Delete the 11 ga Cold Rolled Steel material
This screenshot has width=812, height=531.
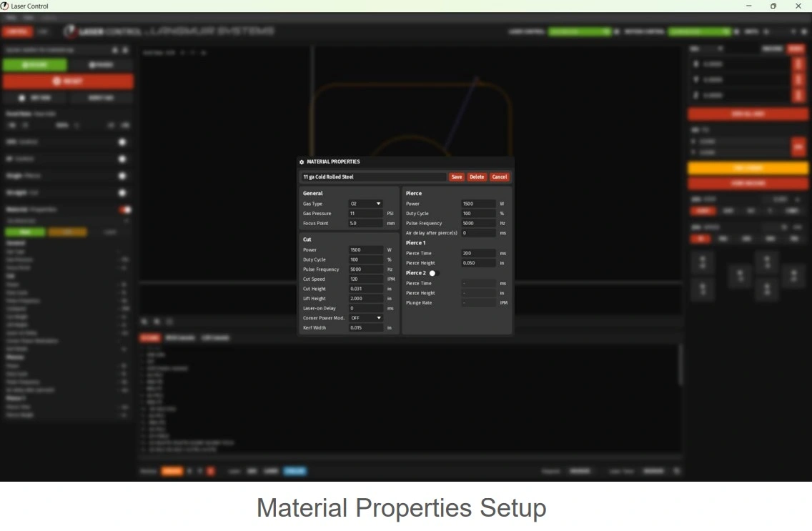tap(477, 177)
